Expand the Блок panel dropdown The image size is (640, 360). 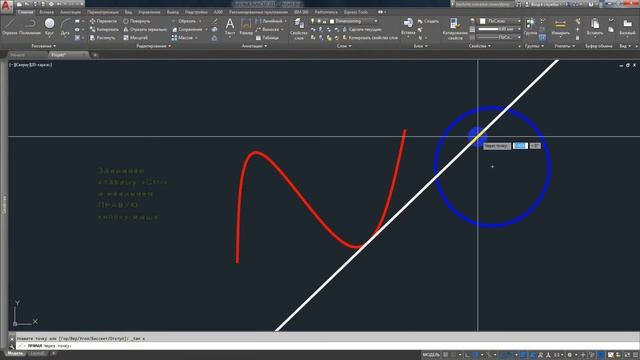420,46
